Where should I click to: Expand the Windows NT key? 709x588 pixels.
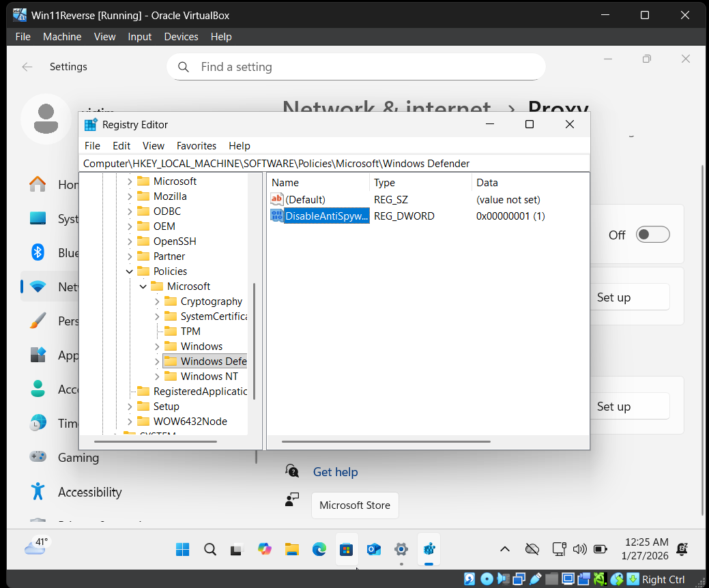[157, 377]
